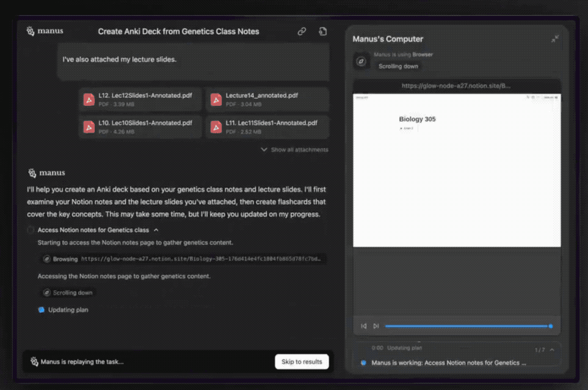Click the Create Anki Deck title
The image size is (588, 390).
click(x=178, y=32)
